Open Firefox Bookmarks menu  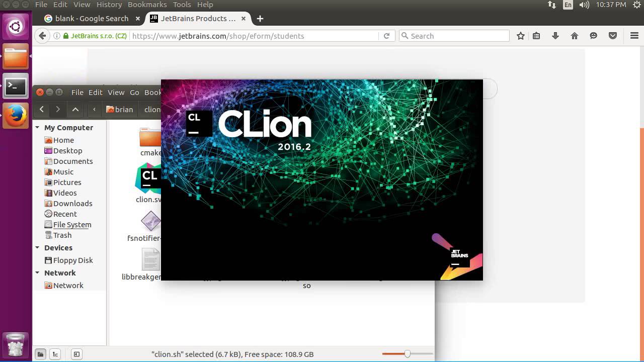pos(147,5)
